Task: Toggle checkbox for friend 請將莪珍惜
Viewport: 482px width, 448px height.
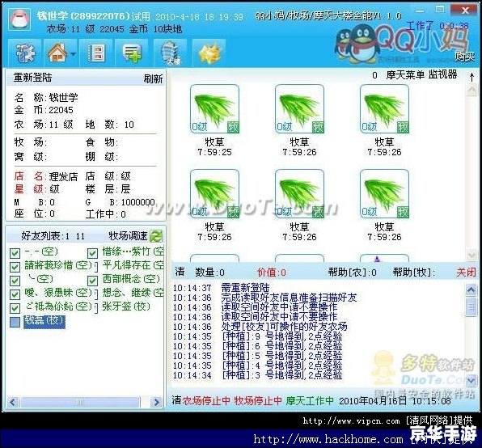Action: click(x=15, y=267)
